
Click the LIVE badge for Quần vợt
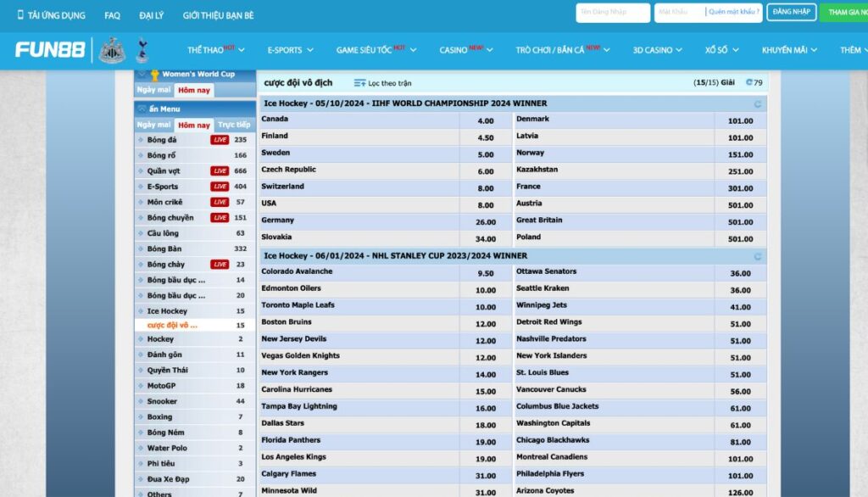click(x=220, y=170)
